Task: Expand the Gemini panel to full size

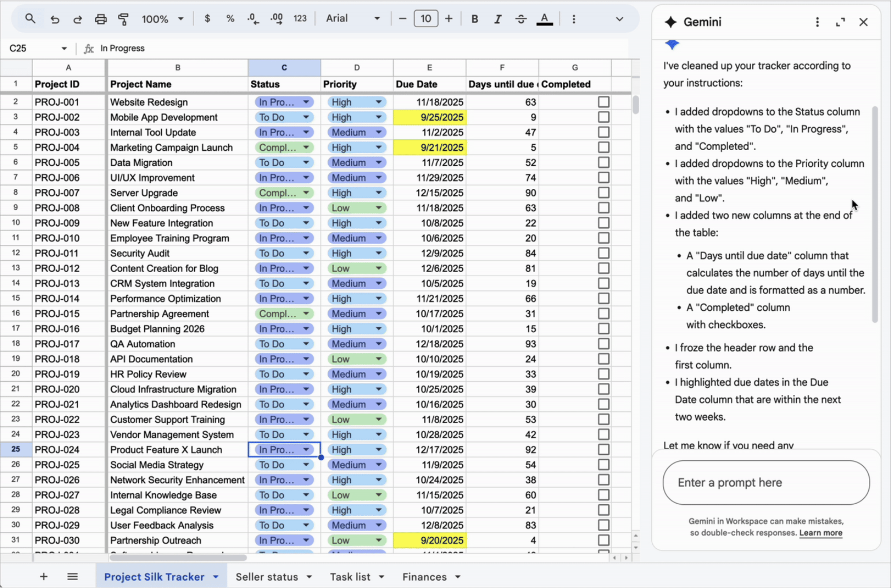Action: (x=840, y=22)
